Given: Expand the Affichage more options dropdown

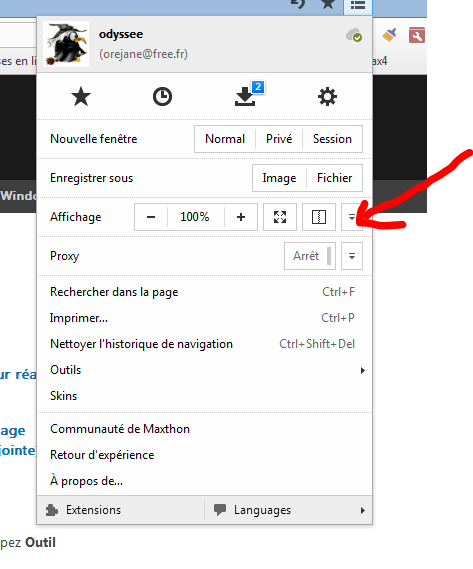Looking at the screenshot, I should click(352, 217).
